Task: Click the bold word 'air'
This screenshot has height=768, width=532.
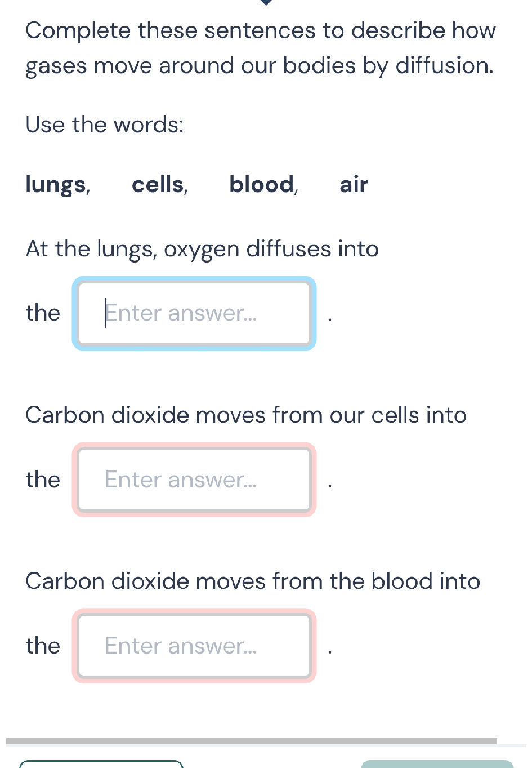Action: [x=354, y=185]
